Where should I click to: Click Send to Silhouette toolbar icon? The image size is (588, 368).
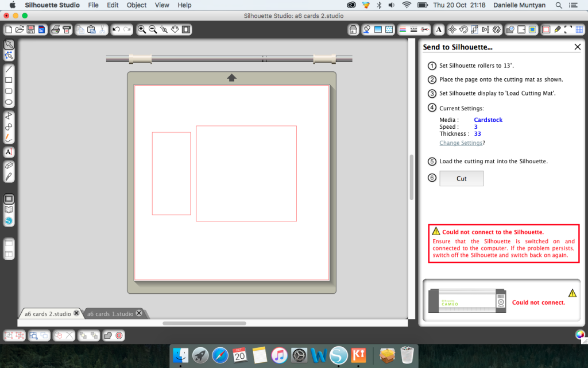coord(67,29)
